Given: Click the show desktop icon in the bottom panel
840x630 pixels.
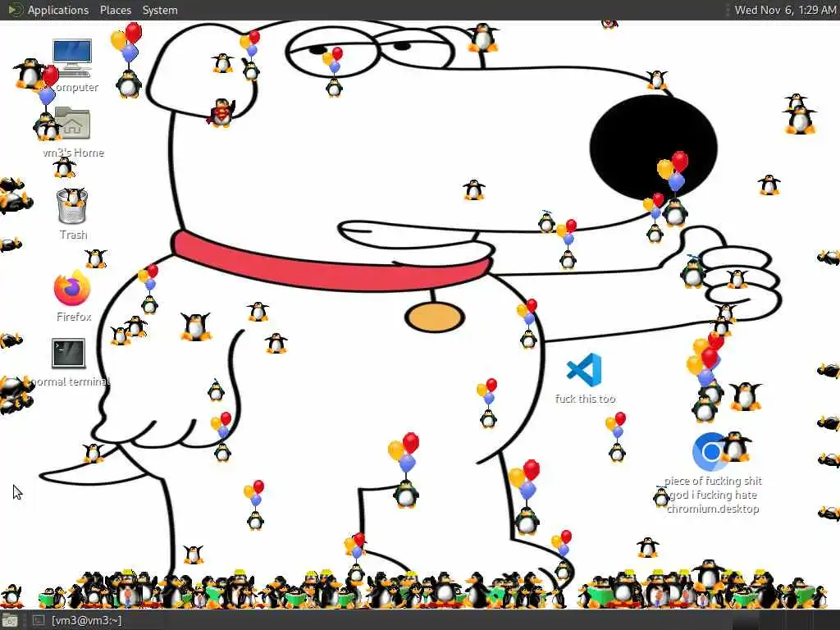Looking at the screenshot, I should (x=10, y=620).
